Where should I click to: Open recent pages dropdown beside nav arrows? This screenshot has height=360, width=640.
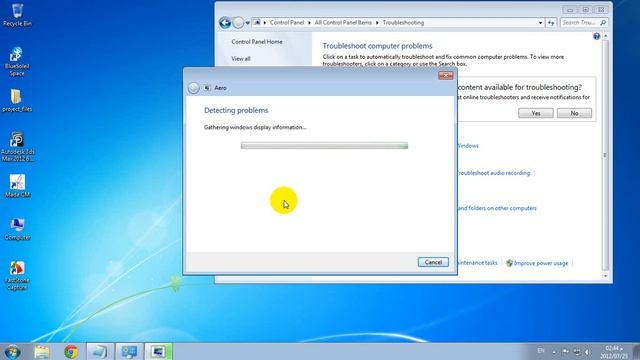click(247, 23)
